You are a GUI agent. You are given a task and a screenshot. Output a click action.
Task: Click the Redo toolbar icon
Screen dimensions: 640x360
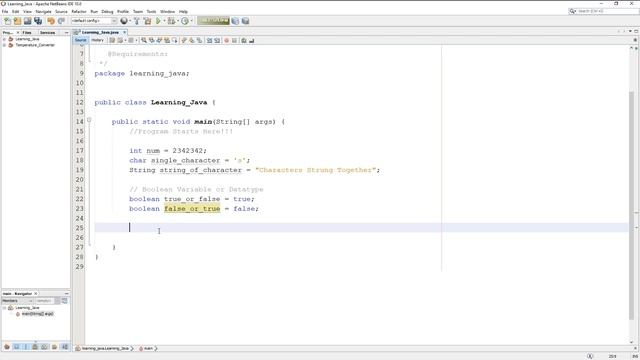(x=61, y=21)
